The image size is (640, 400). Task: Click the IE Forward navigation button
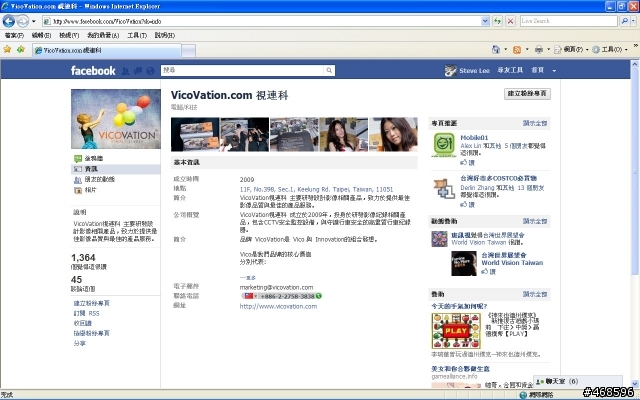coord(23,21)
